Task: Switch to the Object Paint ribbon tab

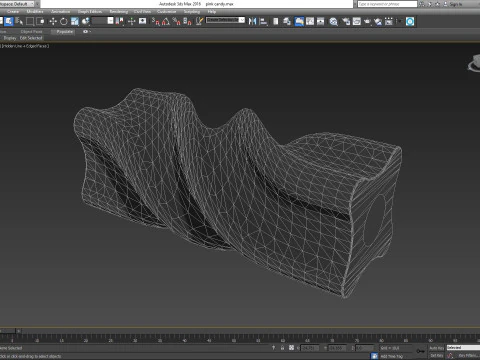Action: point(31,32)
